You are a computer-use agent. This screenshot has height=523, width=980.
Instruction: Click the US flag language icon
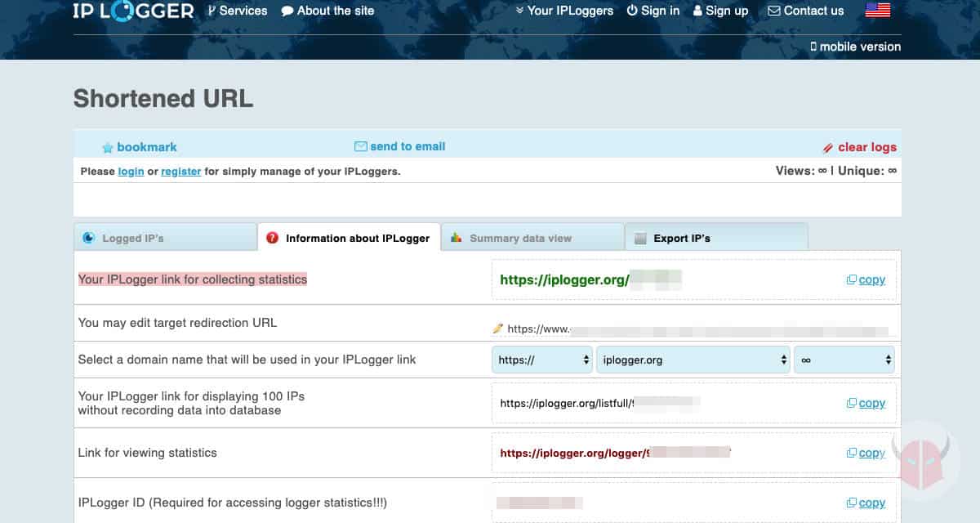click(x=878, y=11)
